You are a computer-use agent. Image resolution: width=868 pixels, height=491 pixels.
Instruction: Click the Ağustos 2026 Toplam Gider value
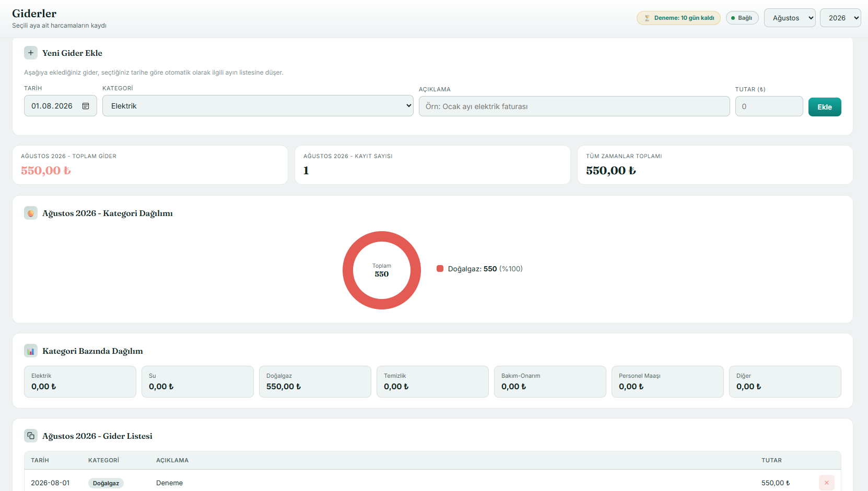[46, 171]
